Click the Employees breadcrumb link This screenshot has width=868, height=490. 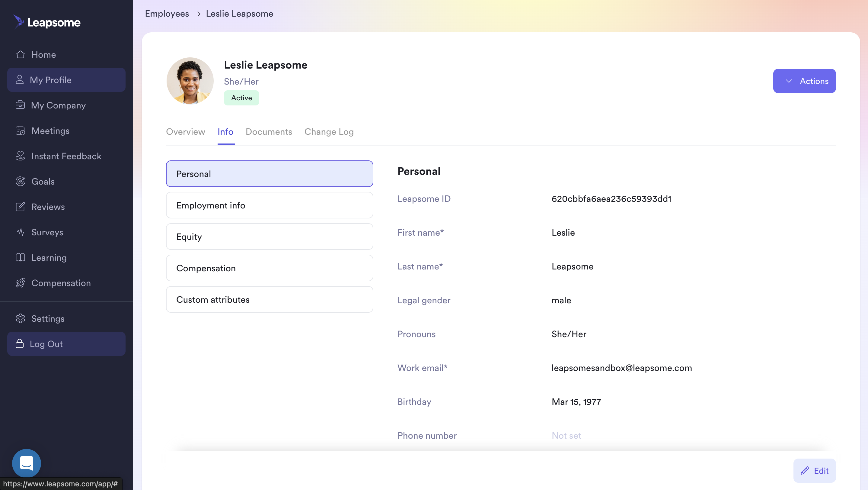(167, 14)
